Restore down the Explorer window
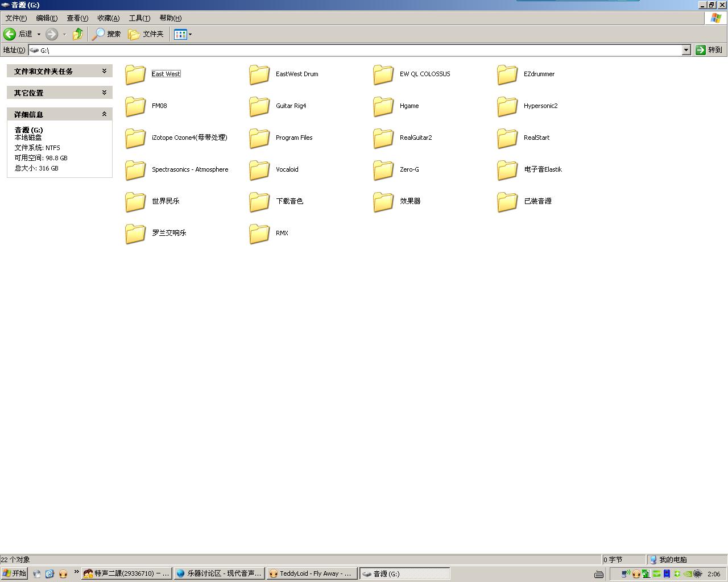The image size is (728, 582). coord(711,5)
